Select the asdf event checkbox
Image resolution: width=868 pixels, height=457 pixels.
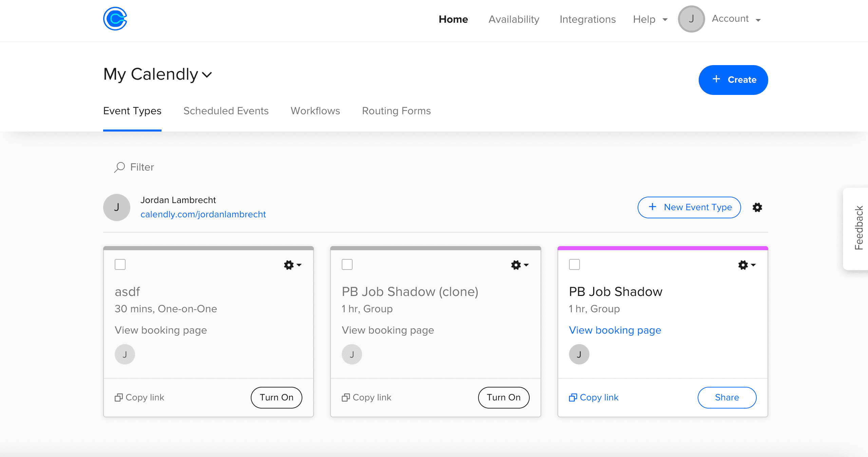tap(120, 264)
